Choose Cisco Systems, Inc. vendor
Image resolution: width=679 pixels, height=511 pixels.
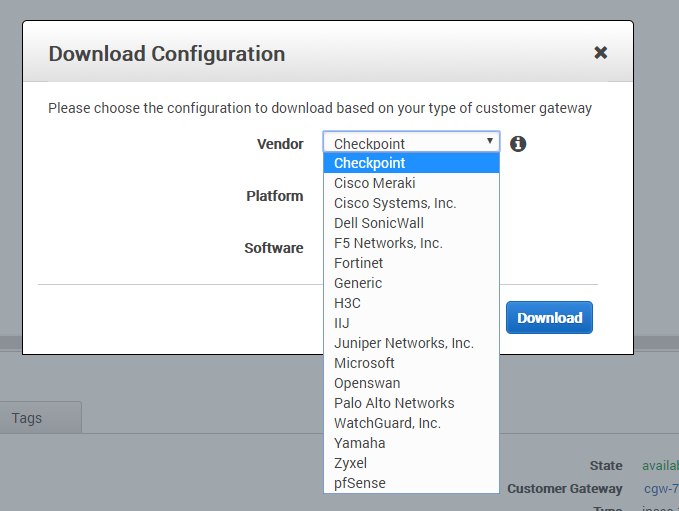click(411, 203)
